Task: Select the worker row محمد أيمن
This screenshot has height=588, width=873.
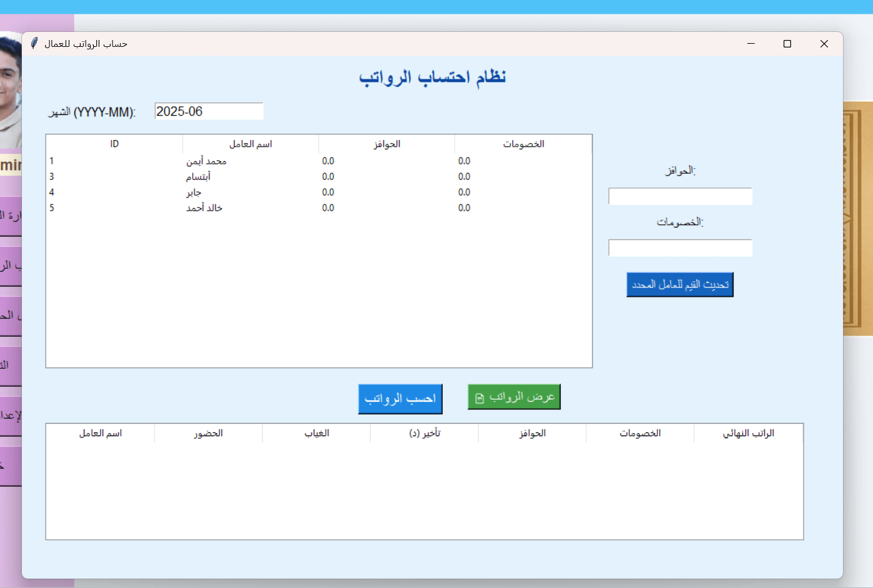Action: click(x=319, y=161)
